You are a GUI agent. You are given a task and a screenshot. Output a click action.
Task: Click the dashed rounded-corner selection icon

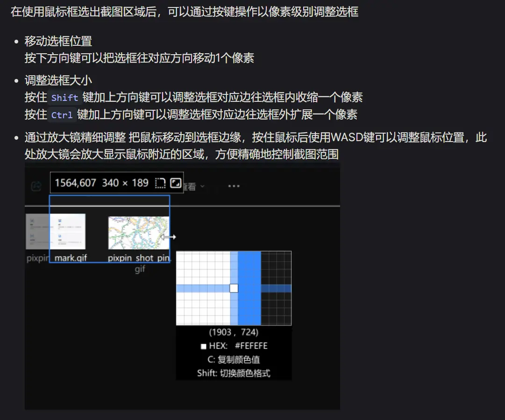pyautogui.click(x=160, y=183)
